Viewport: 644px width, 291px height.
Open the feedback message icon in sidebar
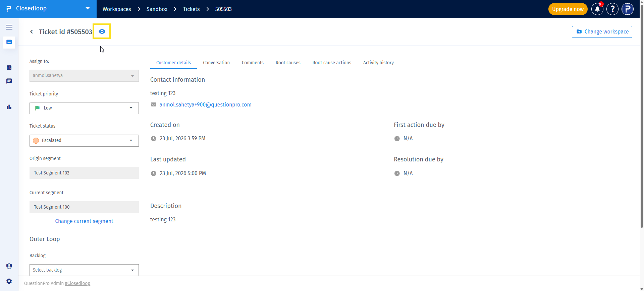click(9, 81)
